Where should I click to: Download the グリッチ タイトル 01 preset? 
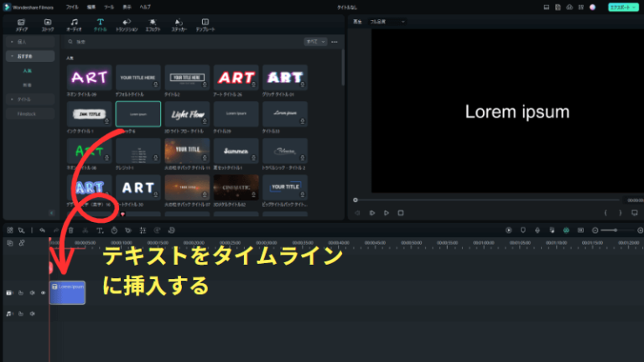click(x=302, y=85)
